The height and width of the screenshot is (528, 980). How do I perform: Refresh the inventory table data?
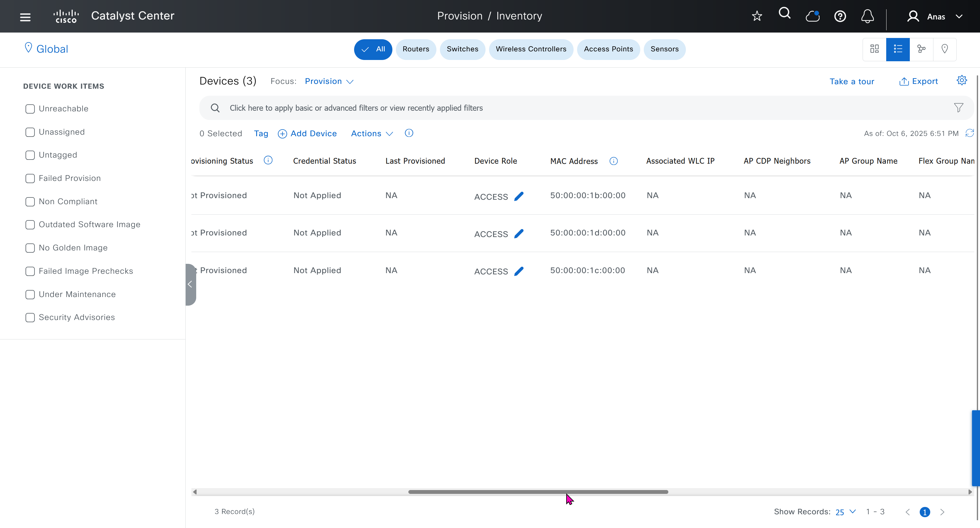970,133
